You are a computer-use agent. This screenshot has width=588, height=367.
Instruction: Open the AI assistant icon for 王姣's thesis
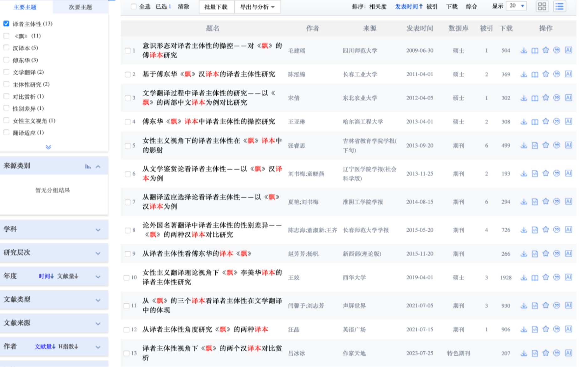pos(569,277)
